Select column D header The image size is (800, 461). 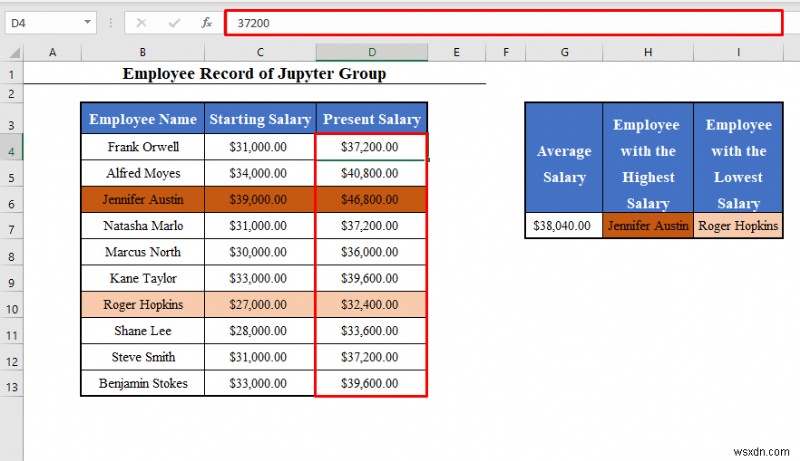[x=371, y=52]
